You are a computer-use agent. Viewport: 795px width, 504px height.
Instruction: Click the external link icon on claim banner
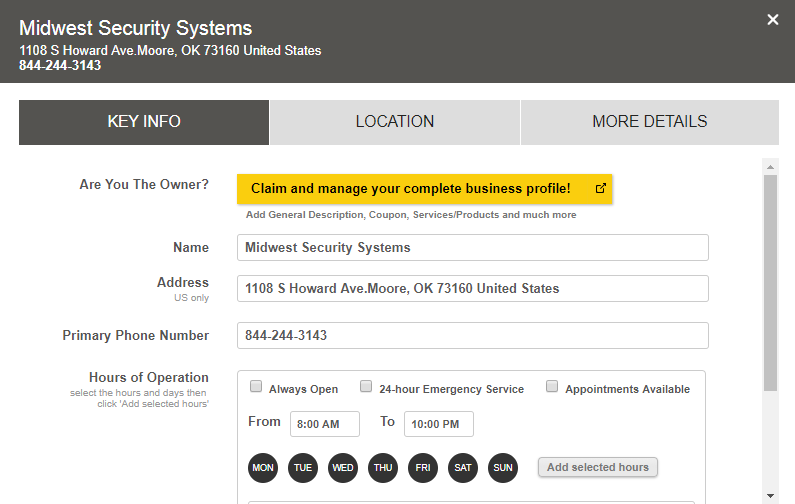coord(600,188)
